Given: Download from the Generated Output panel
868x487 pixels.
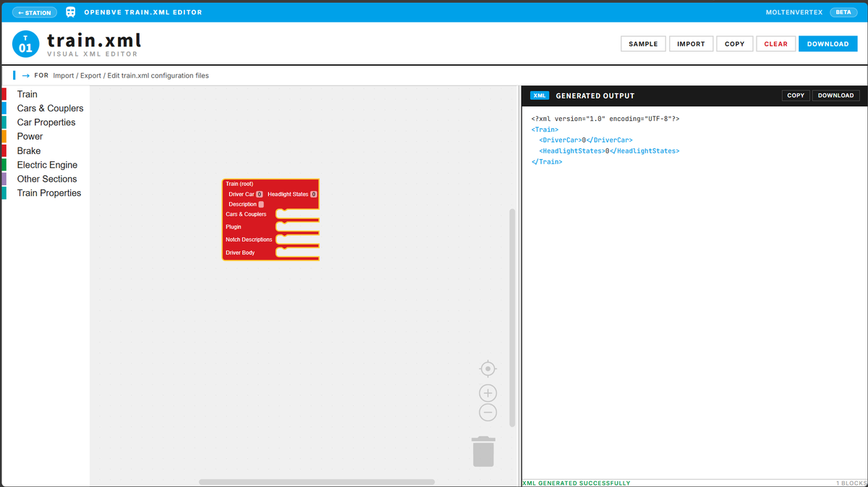Looking at the screenshot, I should tap(835, 96).
